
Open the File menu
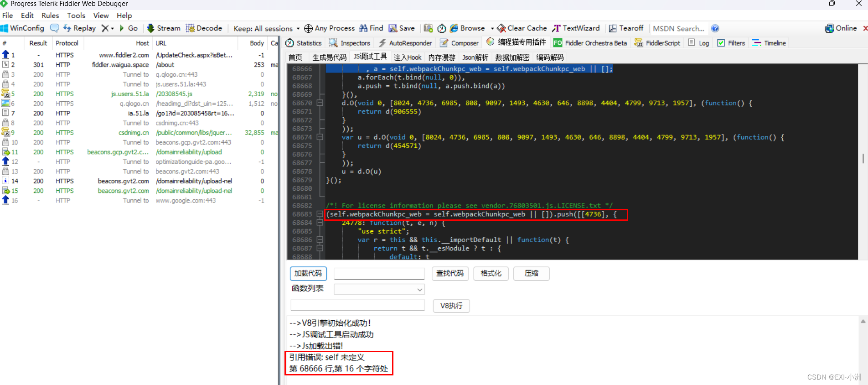pos(8,16)
